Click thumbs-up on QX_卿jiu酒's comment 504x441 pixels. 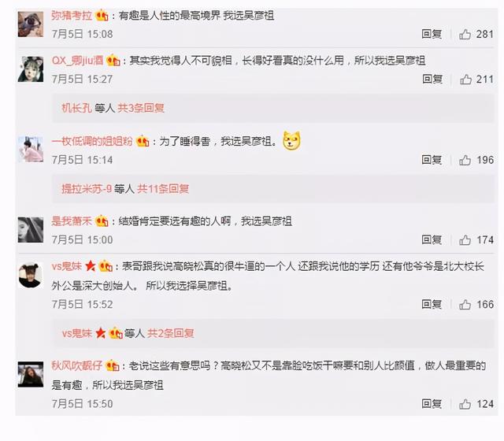[465, 79]
